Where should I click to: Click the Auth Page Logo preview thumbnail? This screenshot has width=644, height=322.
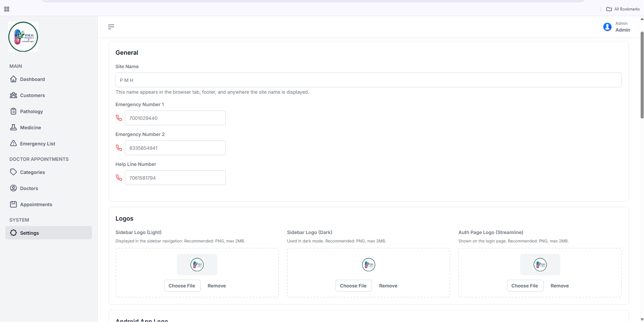pos(540,265)
